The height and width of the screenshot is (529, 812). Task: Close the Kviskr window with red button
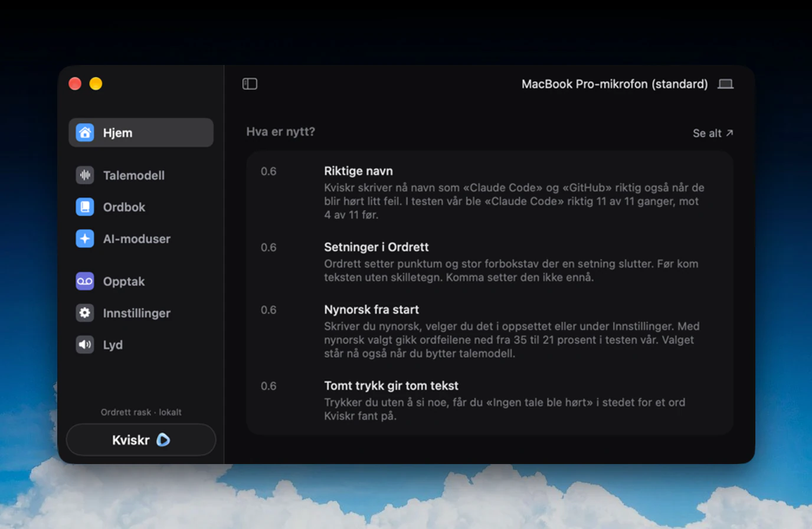click(x=75, y=84)
